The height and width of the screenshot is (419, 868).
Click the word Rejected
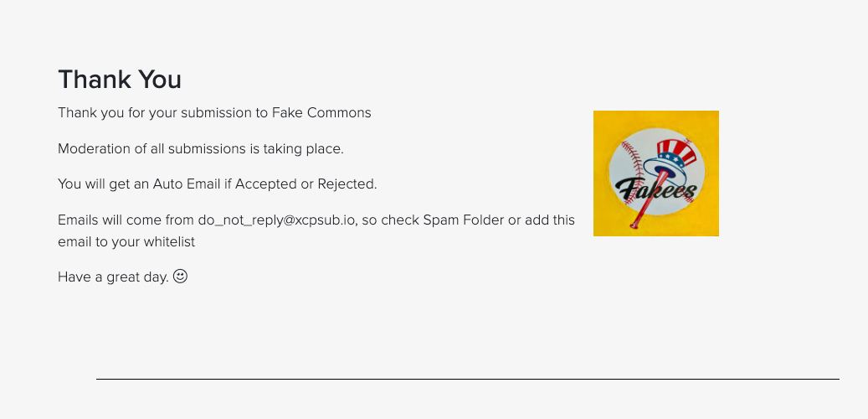tap(347, 184)
